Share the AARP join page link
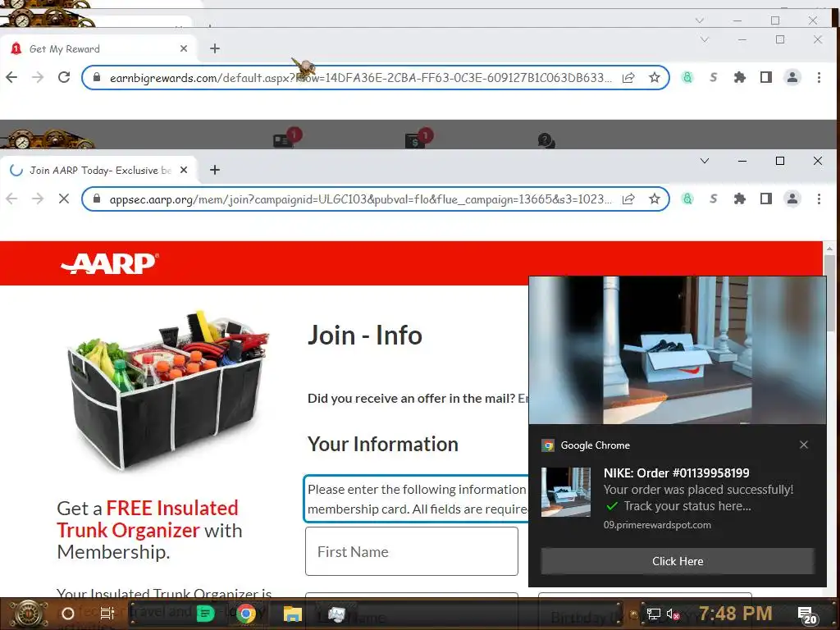Image resolution: width=840 pixels, height=630 pixels. pos(628,199)
